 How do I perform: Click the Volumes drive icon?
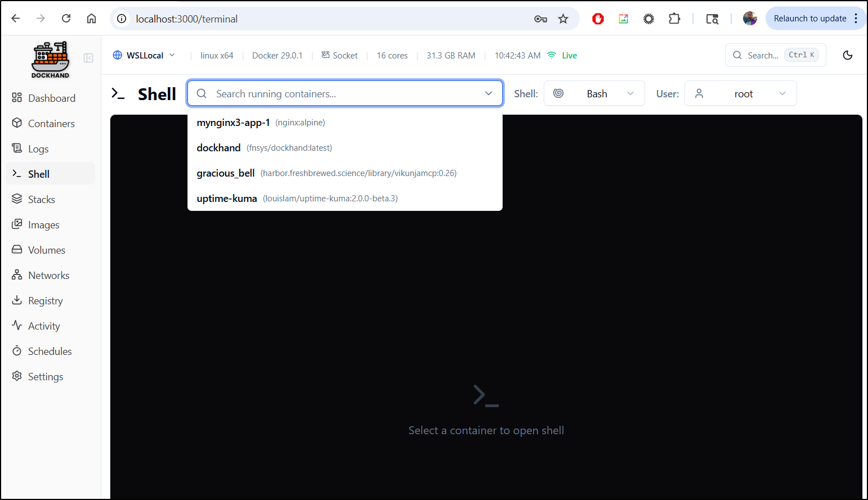[x=17, y=250]
